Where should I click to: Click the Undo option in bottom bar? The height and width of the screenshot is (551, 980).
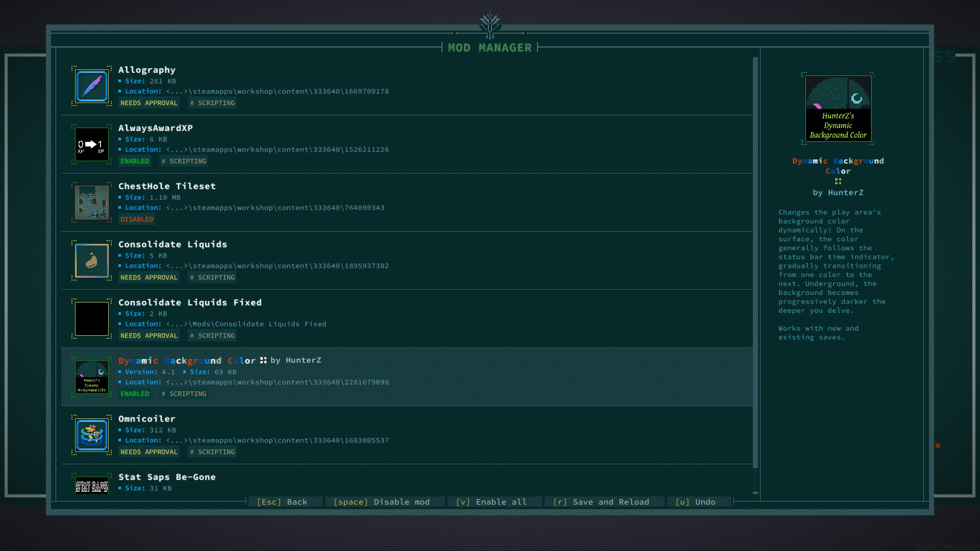coord(695,502)
